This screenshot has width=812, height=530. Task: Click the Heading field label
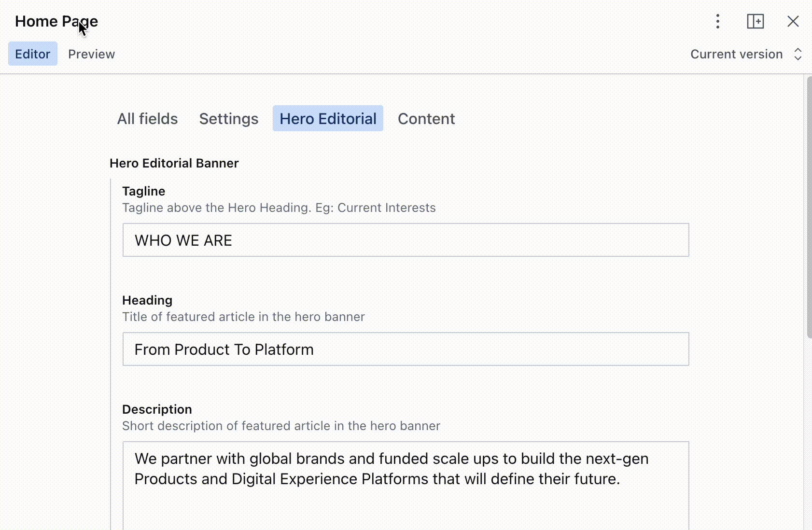click(147, 300)
